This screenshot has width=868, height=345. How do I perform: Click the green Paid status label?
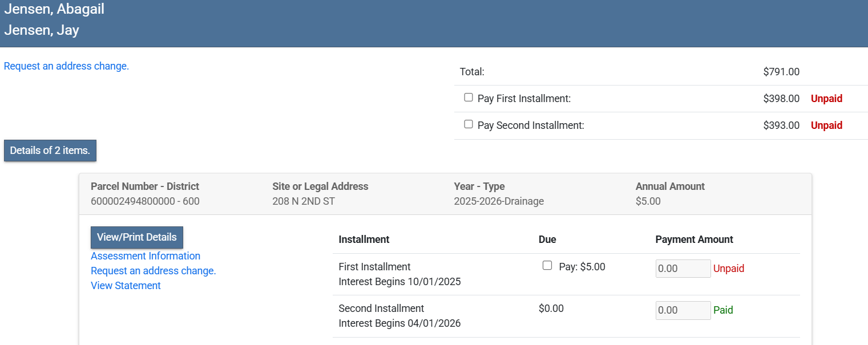723,310
